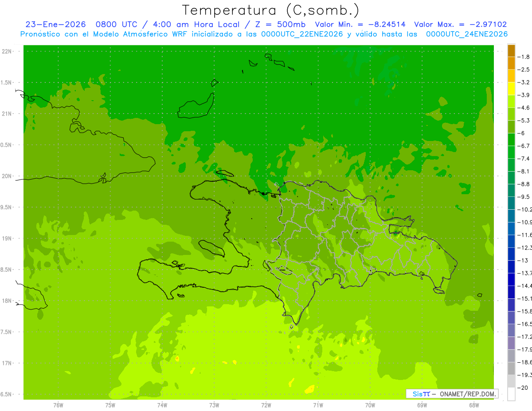Click the 68W longitude axis label
532x411 pixels.
click(x=474, y=405)
